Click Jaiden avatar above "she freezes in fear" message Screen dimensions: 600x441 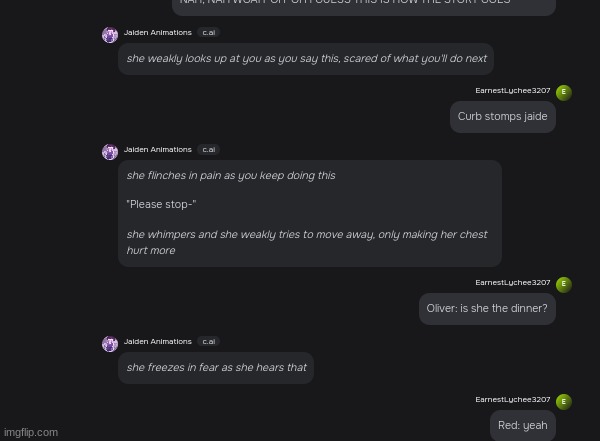click(x=110, y=344)
